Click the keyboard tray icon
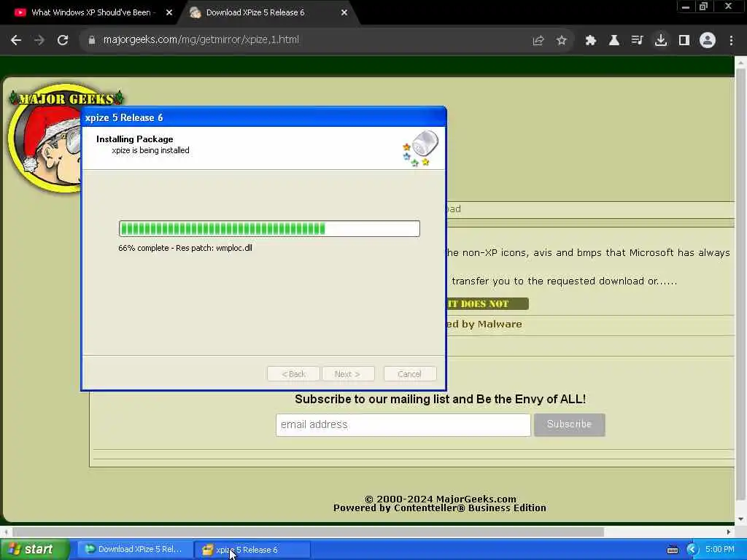Screen dimensions: 747x560 tap(672, 550)
